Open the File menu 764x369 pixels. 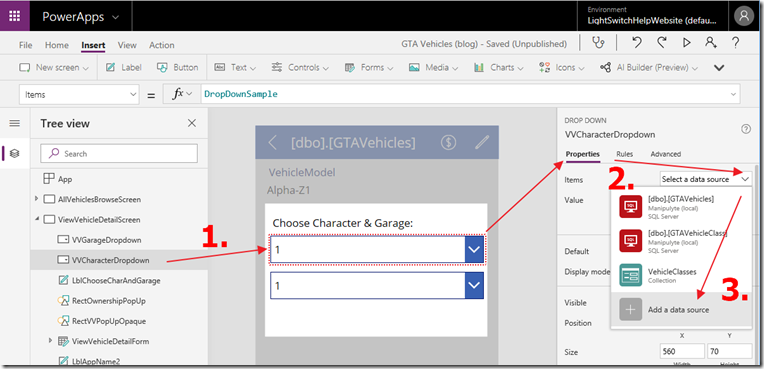pos(25,45)
